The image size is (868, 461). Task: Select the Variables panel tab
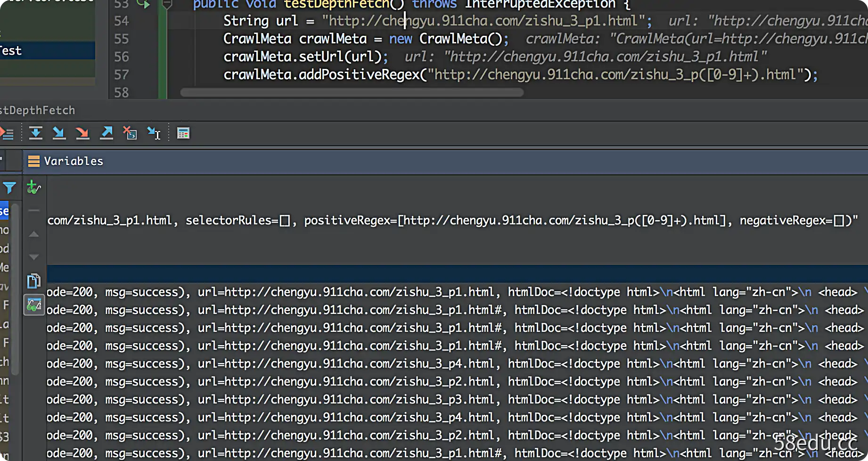coord(66,161)
